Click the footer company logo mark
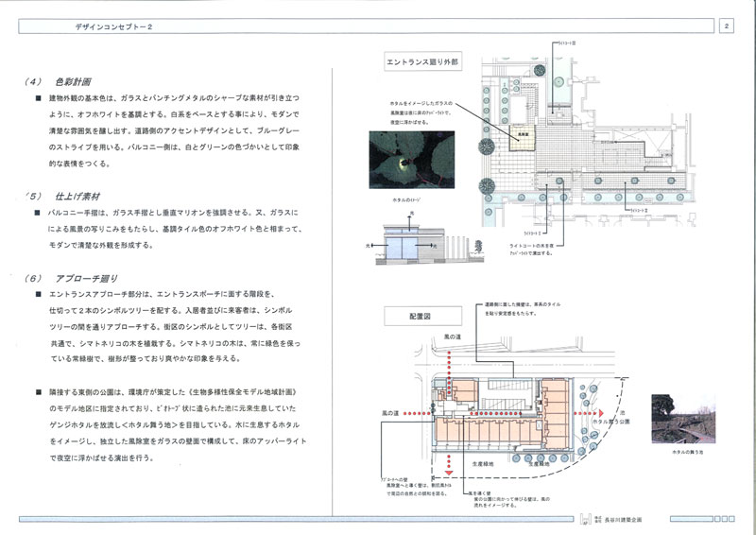Viewport: 756px width, 535px height. [586, 519]
